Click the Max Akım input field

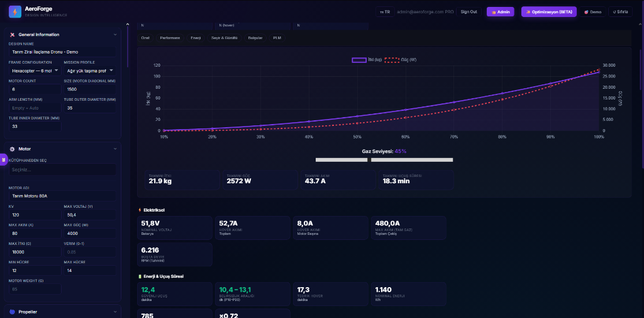(35, 233)
